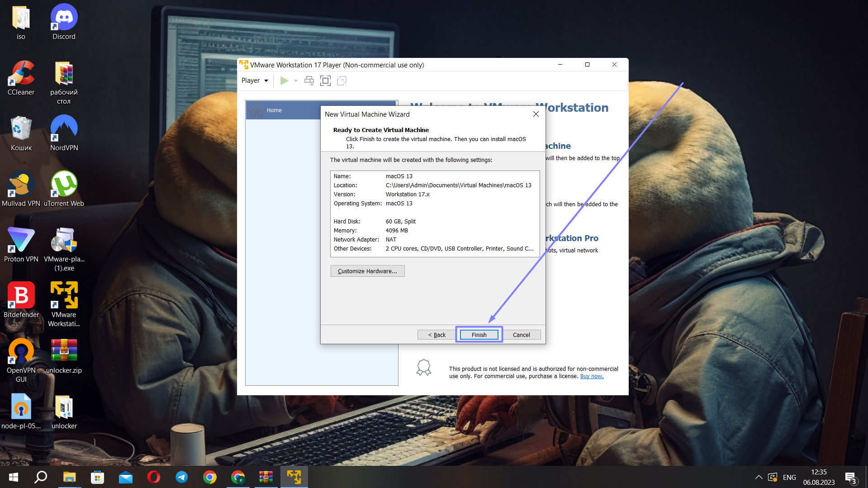Click the 60 GB, Split hard disk value
The width and height of the screenshot is (868, 488).
(401, 222)
